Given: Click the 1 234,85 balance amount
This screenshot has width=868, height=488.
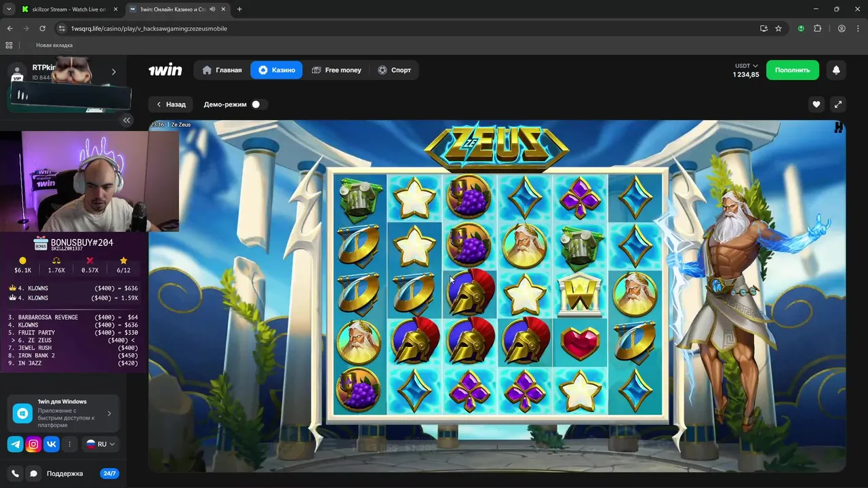Looking at the screenshot, I should 746,75.
